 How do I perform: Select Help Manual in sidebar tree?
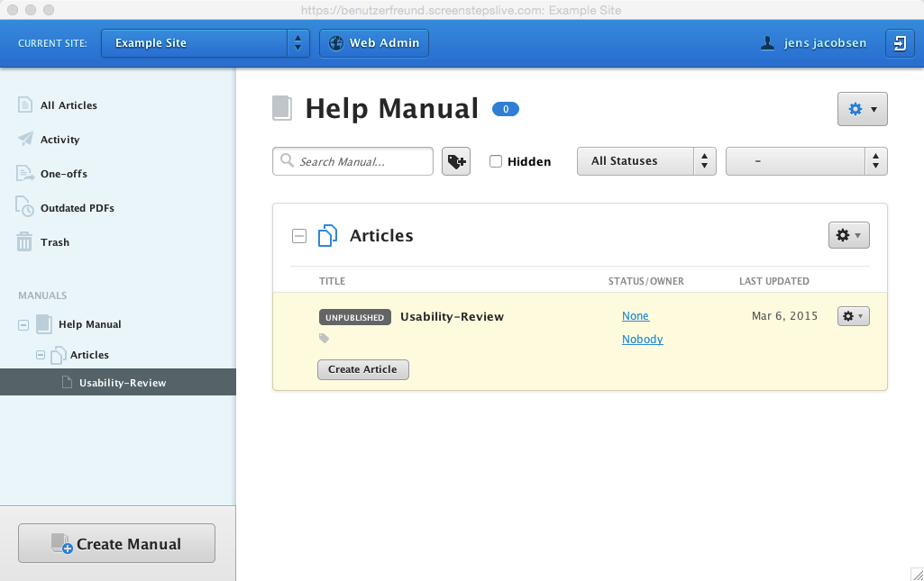[x=89, y=324]
